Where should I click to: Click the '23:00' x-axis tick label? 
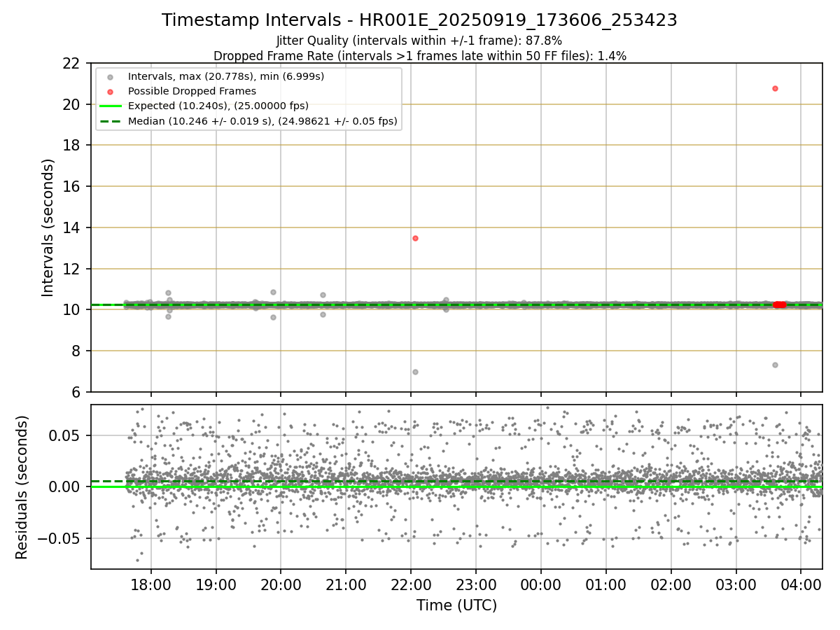tap(476, 584)
